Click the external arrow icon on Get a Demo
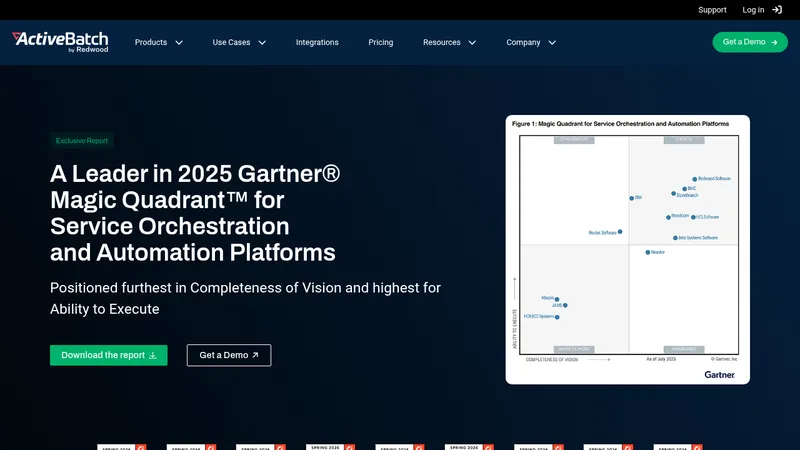The height and width of the screenshot is (450, 800). click(255, 355)
